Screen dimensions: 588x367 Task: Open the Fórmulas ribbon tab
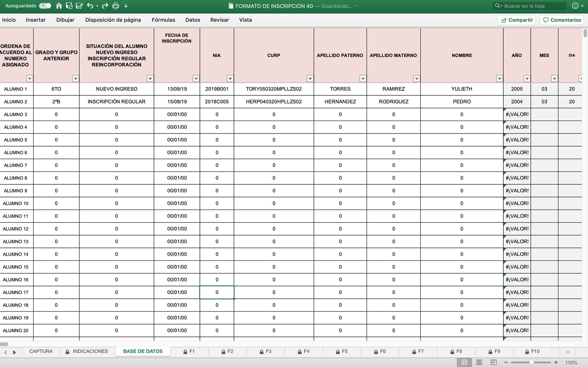[163, 20]
